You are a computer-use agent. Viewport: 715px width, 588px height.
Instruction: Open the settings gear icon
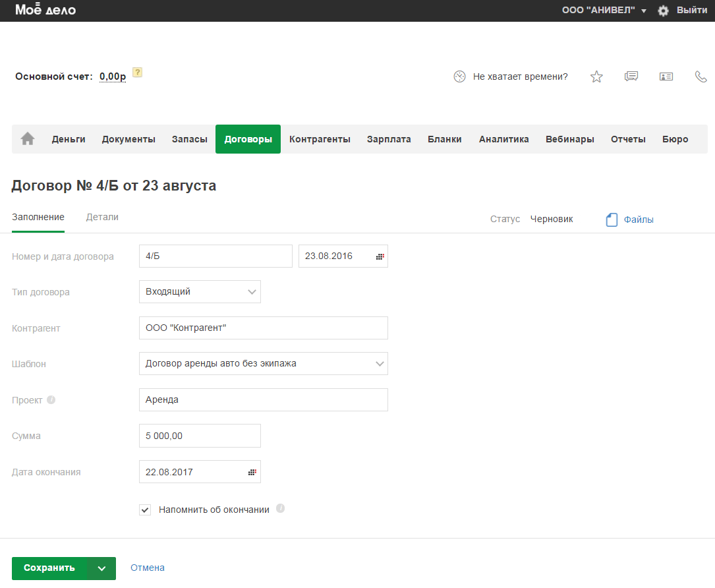[663, 11]
